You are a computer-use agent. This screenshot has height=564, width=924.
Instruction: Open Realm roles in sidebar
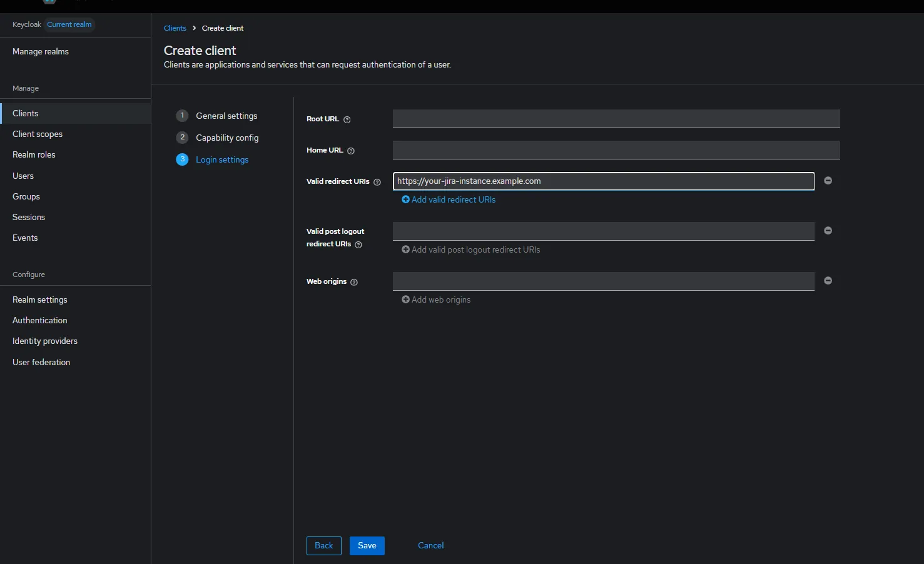tap(75, 154)
